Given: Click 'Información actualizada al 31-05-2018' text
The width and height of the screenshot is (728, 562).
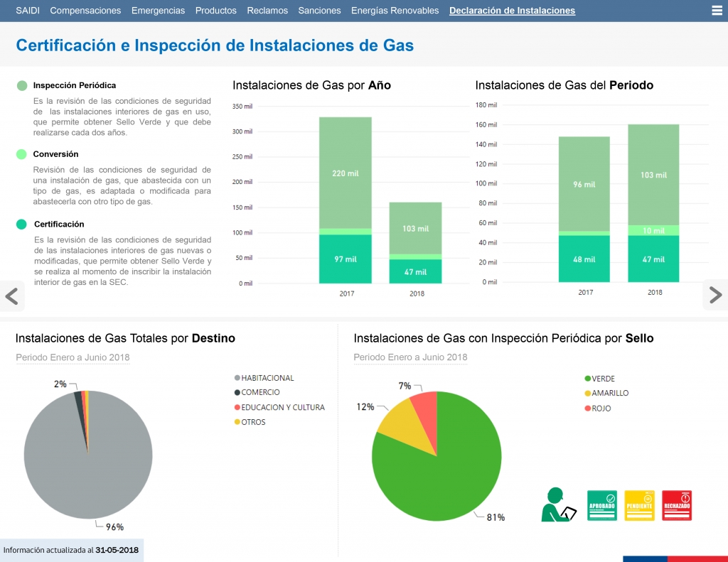Looking at the screenshot, I should coord(71,551).
